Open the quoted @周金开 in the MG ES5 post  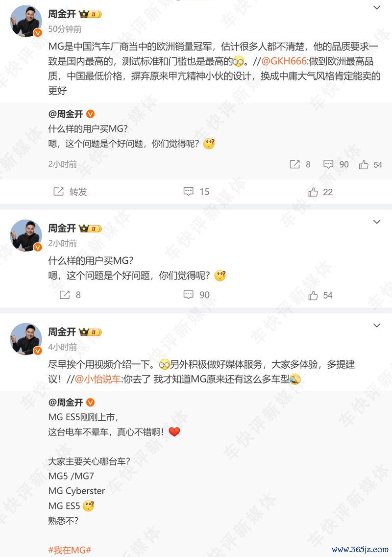pyautogui.click(x=66, y=403)
